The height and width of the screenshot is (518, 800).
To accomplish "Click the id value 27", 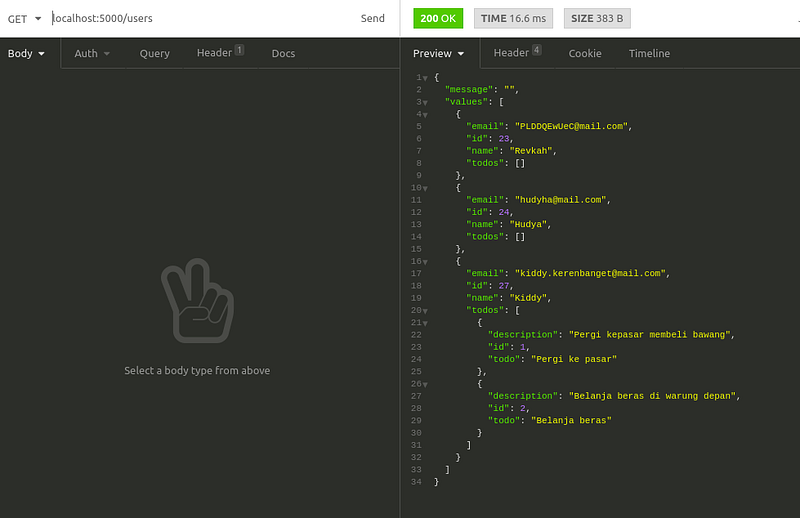I will click(x=504, y=286).
